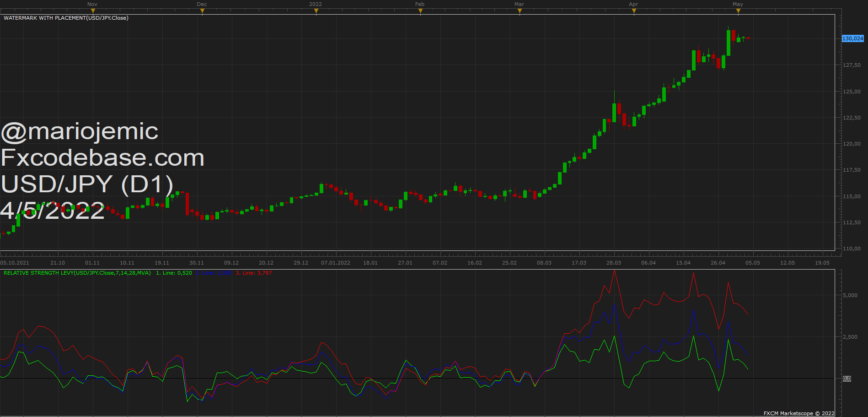868x417 pixels.
Task: Click the 15.04 date on the time axis
Action: [683, 263]
